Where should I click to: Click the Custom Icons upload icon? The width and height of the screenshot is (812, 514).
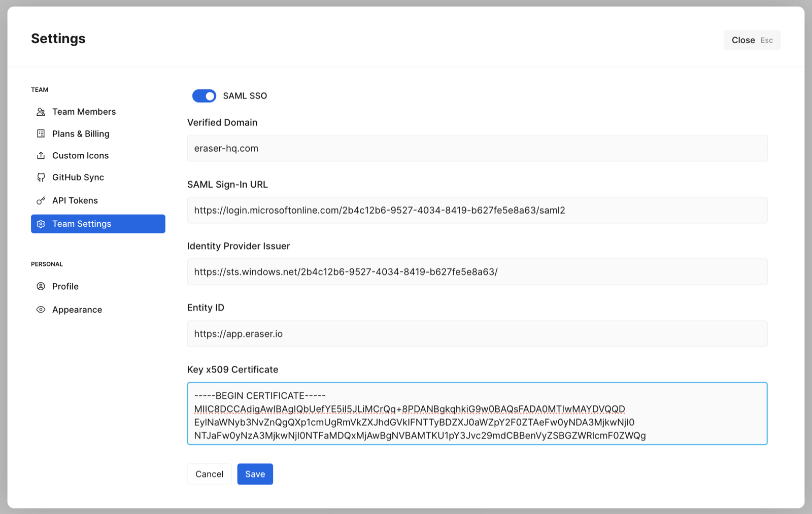tap(41, 155)
